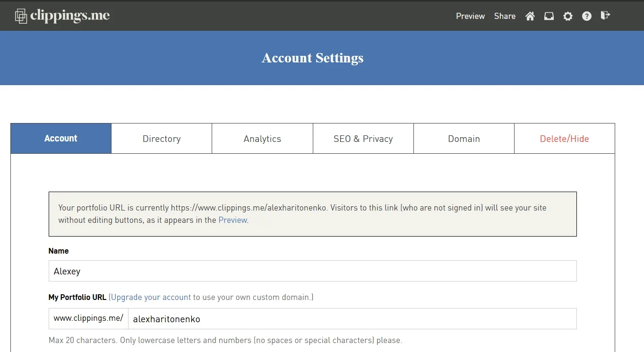Focus the portfolio URL input field
644x352 pixels.
(x=352, y=319)
